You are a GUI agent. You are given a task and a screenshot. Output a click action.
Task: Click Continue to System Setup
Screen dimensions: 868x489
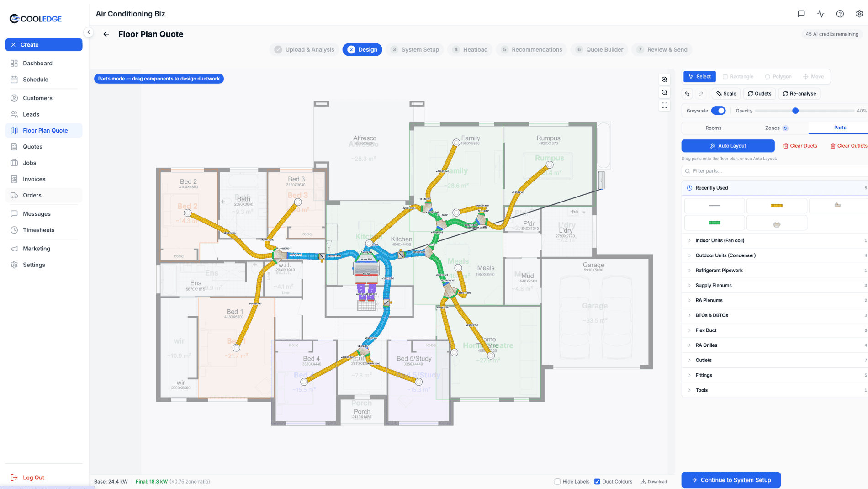point(730,480)
